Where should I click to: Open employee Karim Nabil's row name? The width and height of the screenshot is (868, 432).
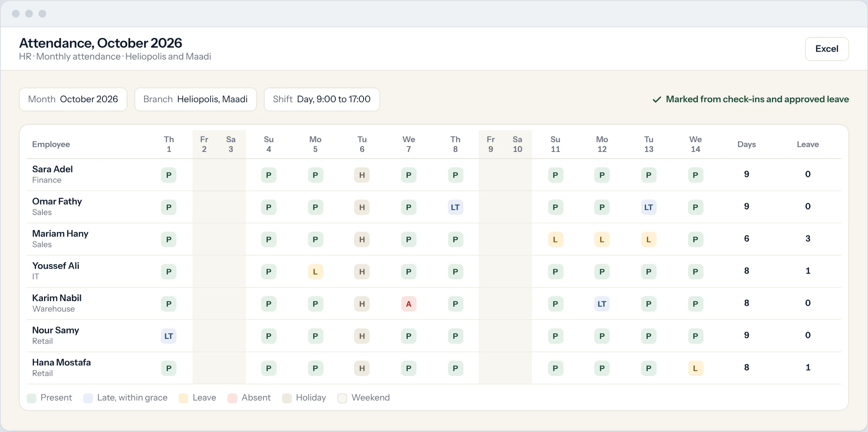pyautogui.click(x=57, y=298)
